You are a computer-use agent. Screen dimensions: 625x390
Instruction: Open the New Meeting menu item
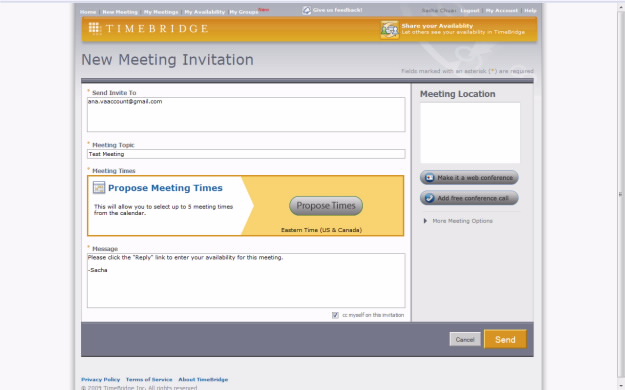(120, 12)
